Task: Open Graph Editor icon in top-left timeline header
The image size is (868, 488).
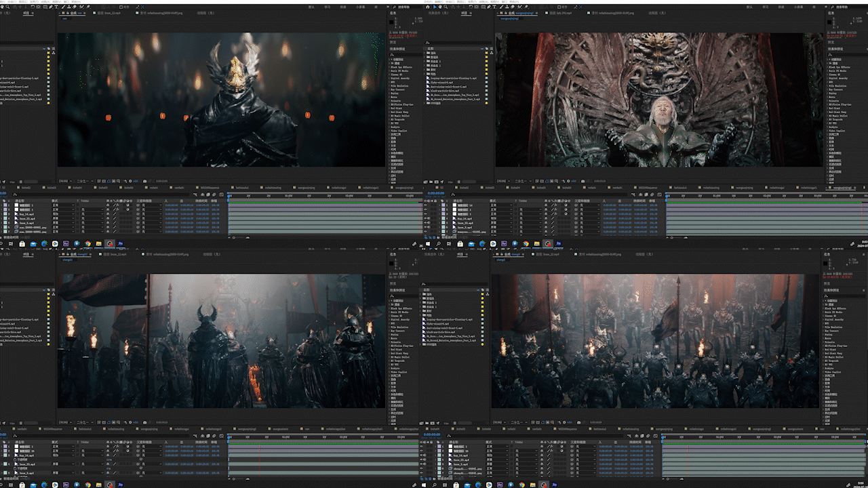Action: [x=221, y=194]
